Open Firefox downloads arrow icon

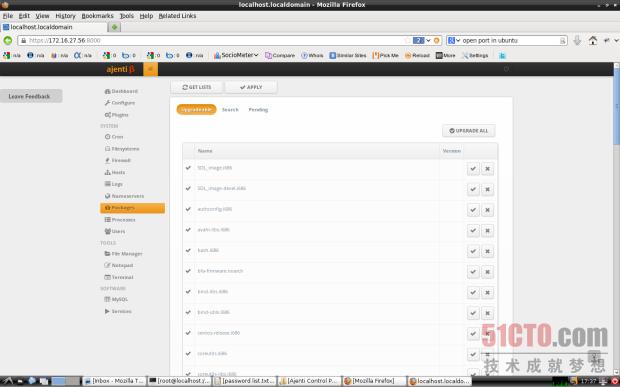coord(577,40)
